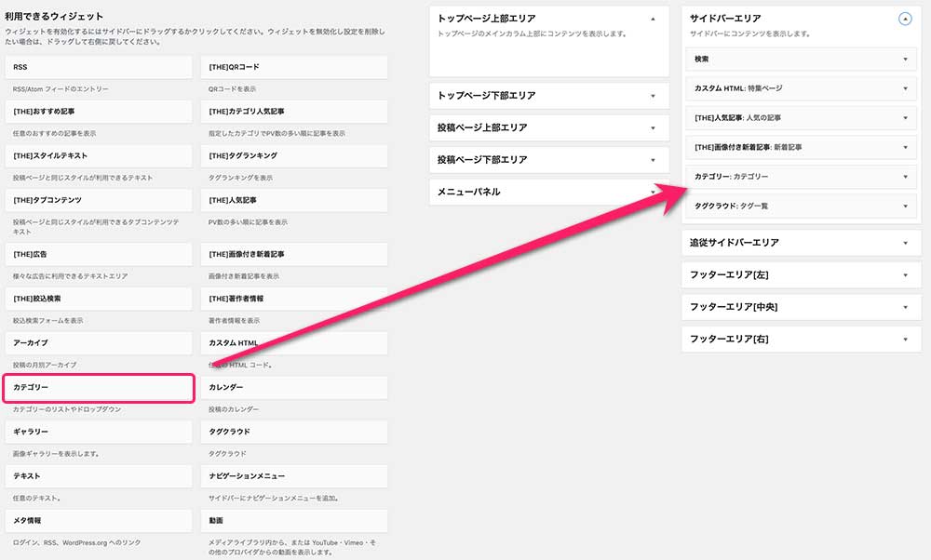Select the highlighted カテゴリー widget in available widgets
The image size is (931, 560).
coord(99,388)
